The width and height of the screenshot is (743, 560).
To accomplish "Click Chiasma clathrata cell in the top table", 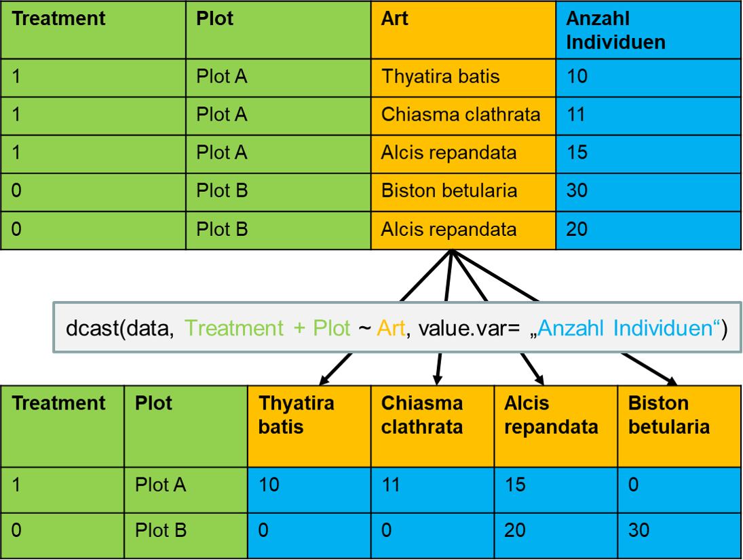I will pyautogui.click(x=461, y=115).
